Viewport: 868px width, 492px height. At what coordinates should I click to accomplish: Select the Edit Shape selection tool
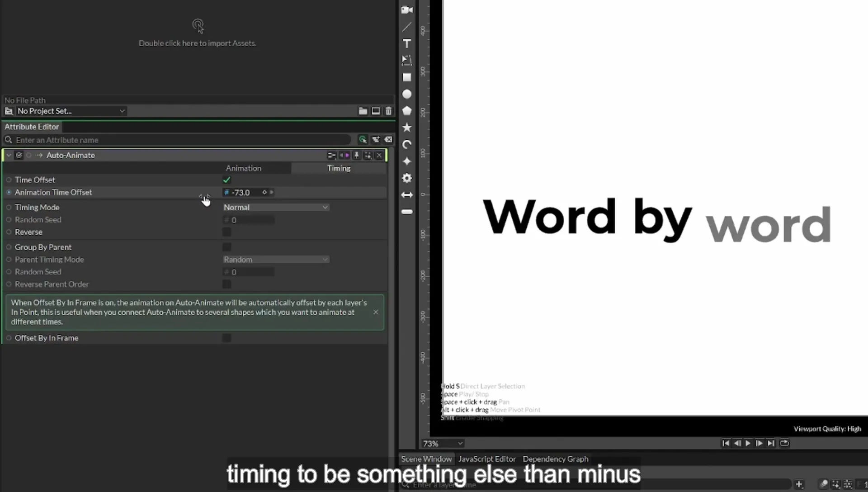point(407,60)
